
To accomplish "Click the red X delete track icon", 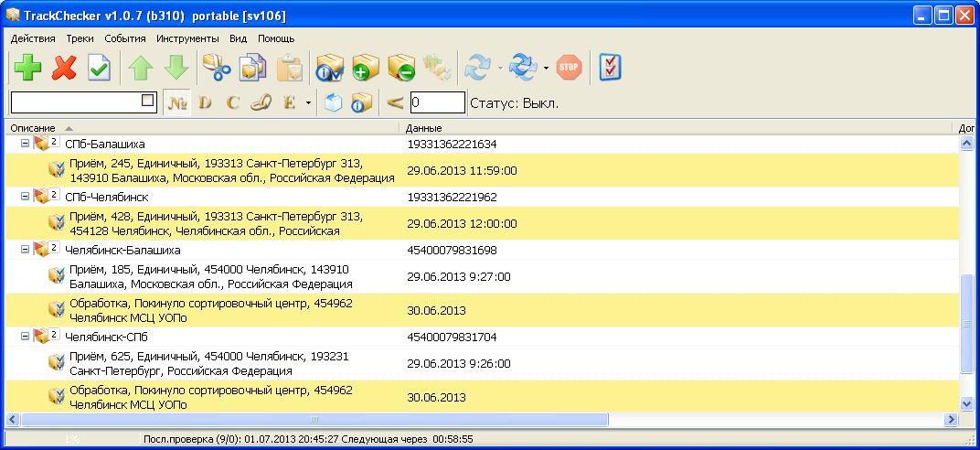I will tap(64, 68).
